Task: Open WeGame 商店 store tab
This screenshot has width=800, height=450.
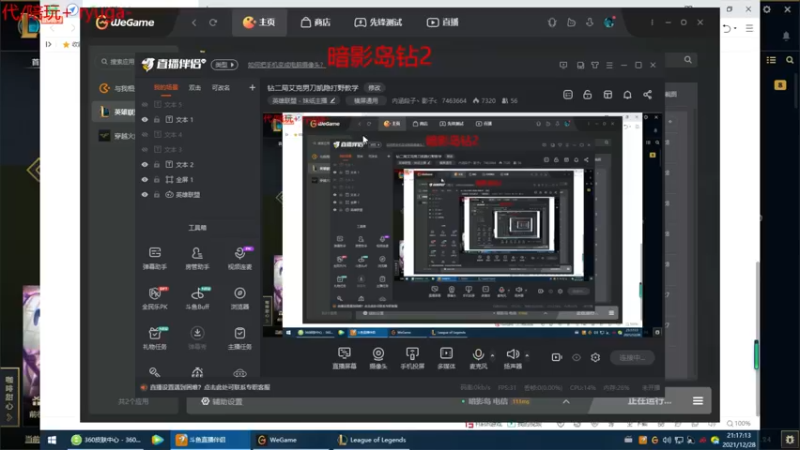Action: coord(315,22)
